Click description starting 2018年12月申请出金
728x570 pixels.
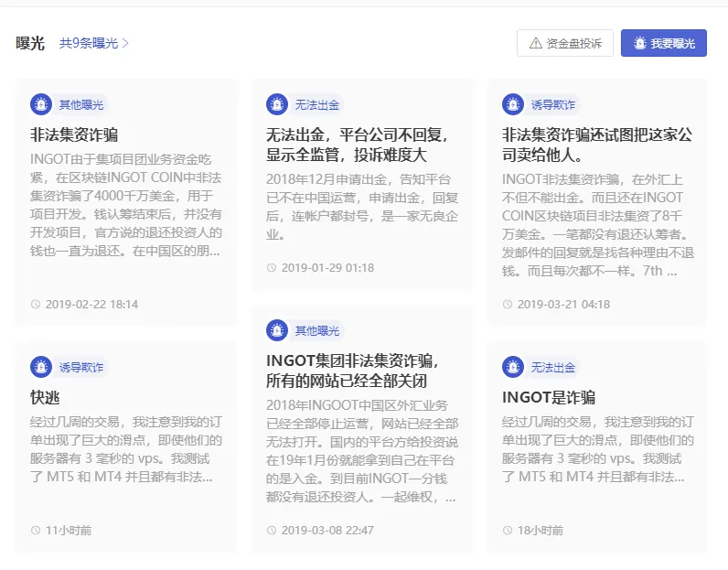[x=361, y=207]
